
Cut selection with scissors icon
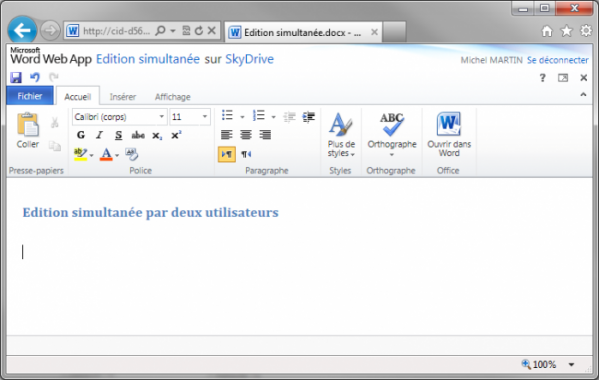click(x=55, y=122)
